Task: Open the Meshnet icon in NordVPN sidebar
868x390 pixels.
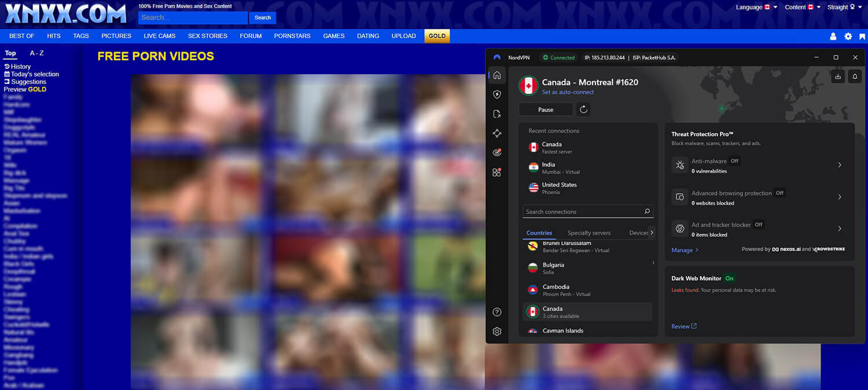Action: (496, 133)
